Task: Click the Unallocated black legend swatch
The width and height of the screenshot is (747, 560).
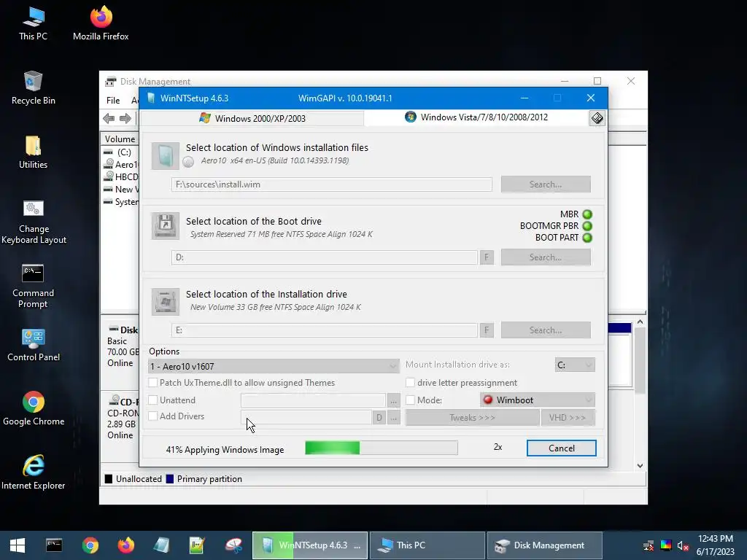Action: click(x=109, y=479)
